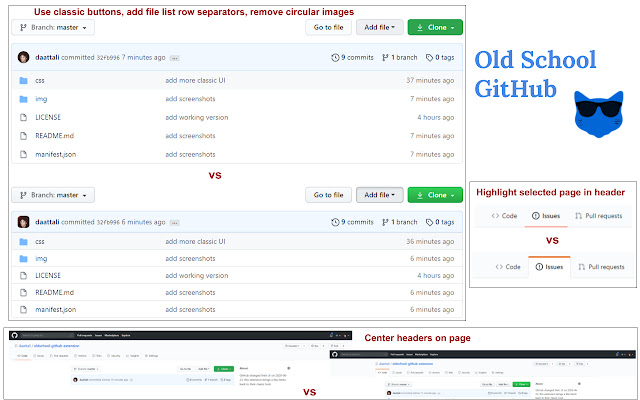The image size is (640, 400).
Task: Expand ellipsis after 7 minutes ago commit text
Action: tap(175, 58)
